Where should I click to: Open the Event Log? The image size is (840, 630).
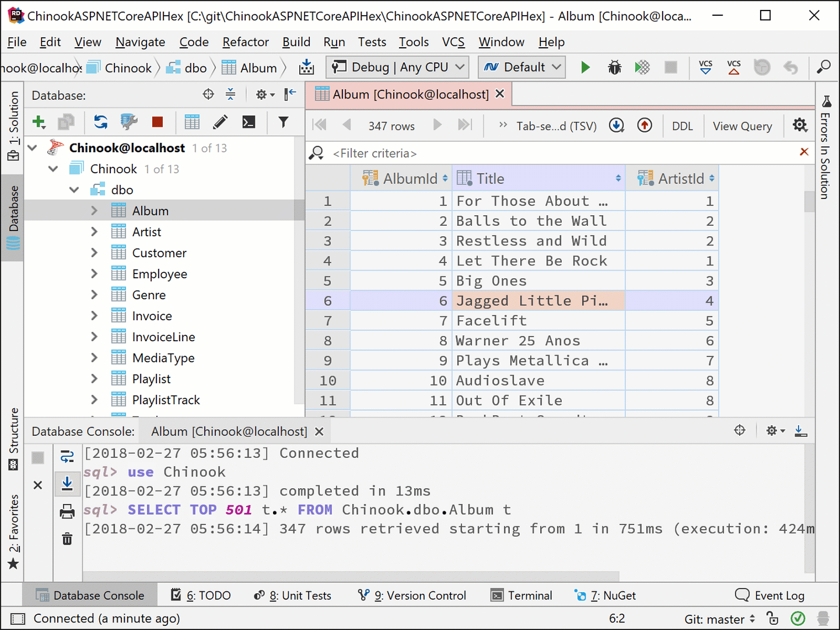pos(770,595)
